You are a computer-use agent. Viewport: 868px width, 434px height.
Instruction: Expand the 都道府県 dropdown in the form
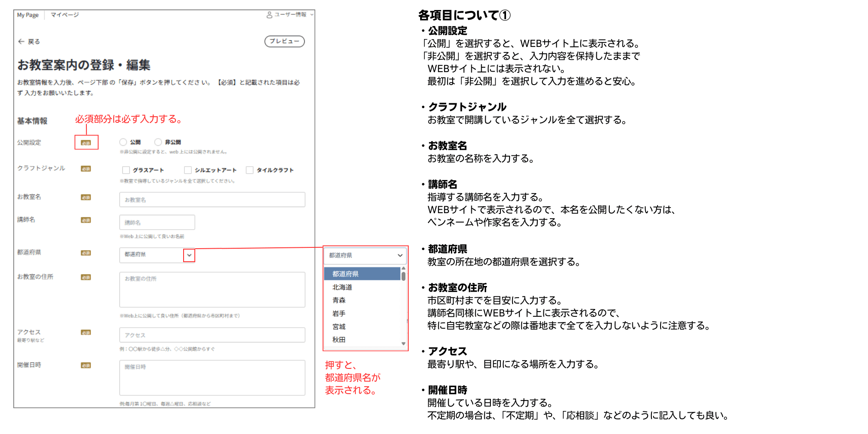[189, 255]
